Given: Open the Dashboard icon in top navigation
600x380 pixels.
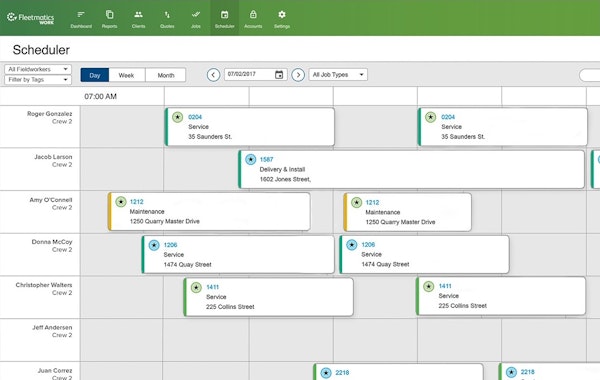Looking at the screenshot, I should click(x=81, y=18).
